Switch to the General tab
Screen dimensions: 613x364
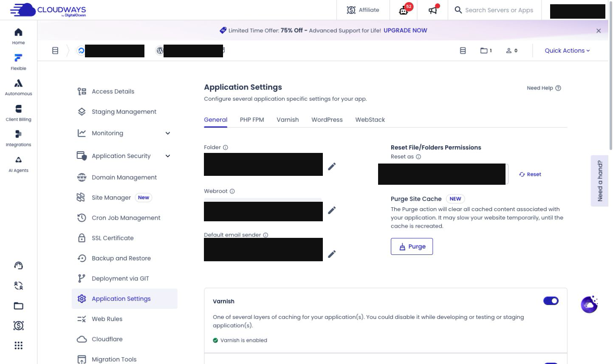pyautogui.click(x=215, y=120)
